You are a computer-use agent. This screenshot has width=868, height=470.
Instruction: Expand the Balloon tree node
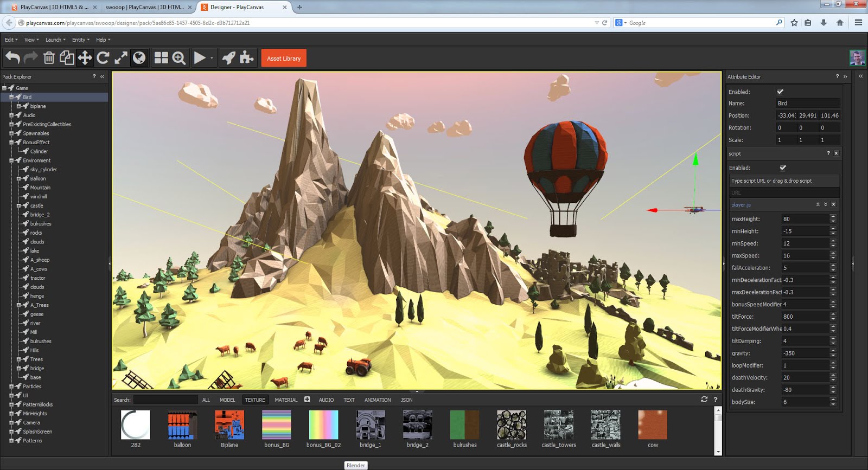click(x=19, y=178)
